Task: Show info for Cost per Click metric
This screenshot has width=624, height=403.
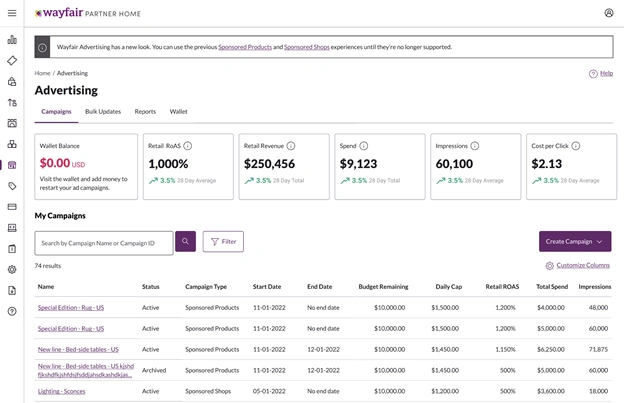Action: pos(576,146)
